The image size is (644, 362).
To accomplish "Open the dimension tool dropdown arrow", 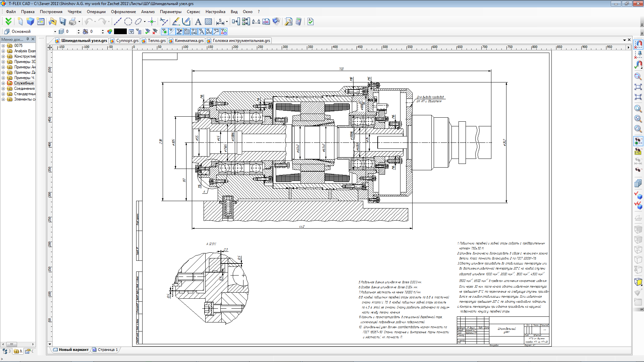I will pos(227,21).
